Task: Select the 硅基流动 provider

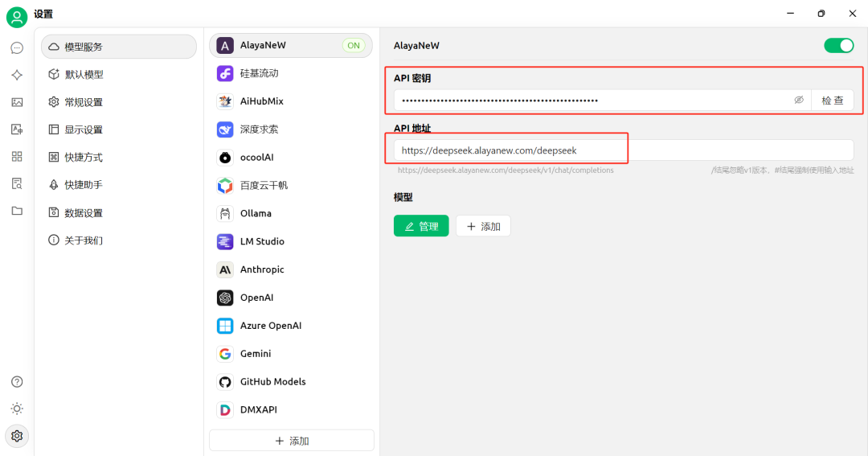Action: click(x=291, y=73)
